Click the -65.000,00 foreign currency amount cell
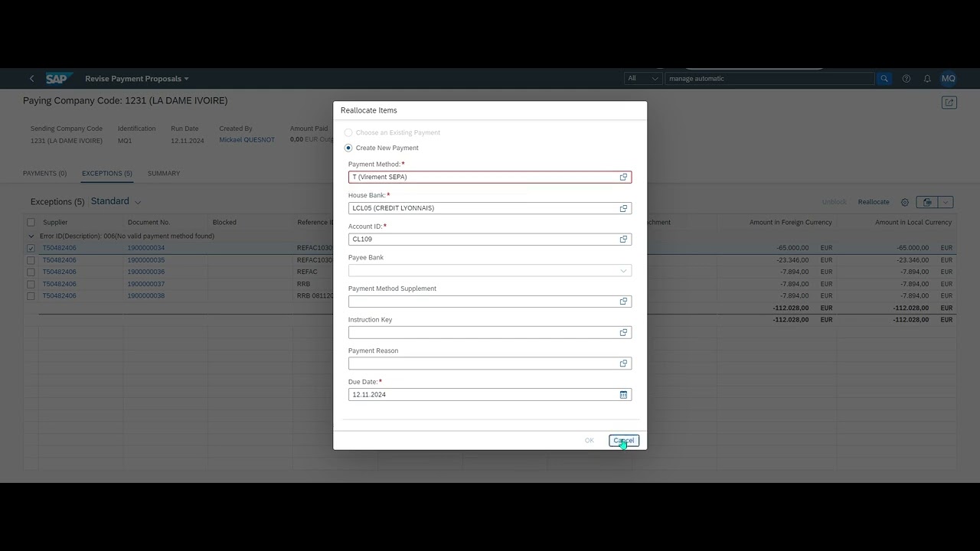Image resolution: width=980 pixels, height=551 pixels. 792,248
